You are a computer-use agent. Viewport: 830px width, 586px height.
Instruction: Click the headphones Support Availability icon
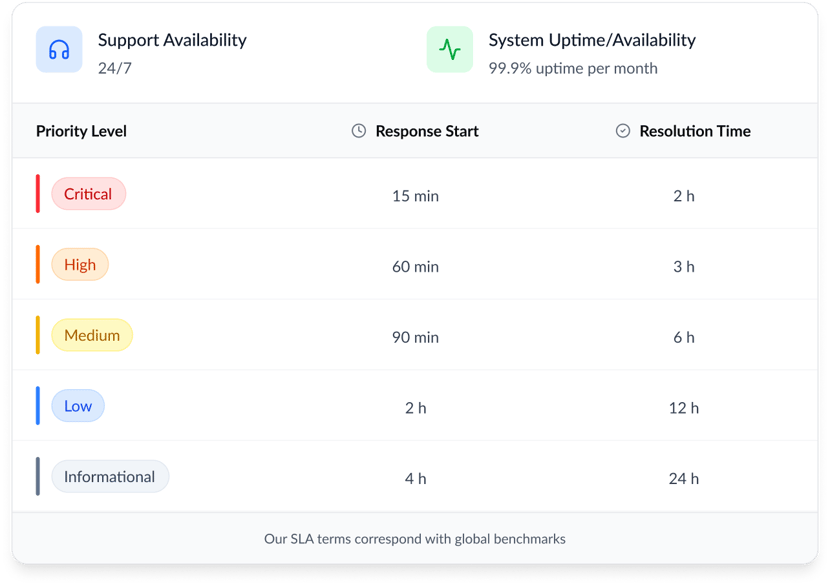coord(59,50)
